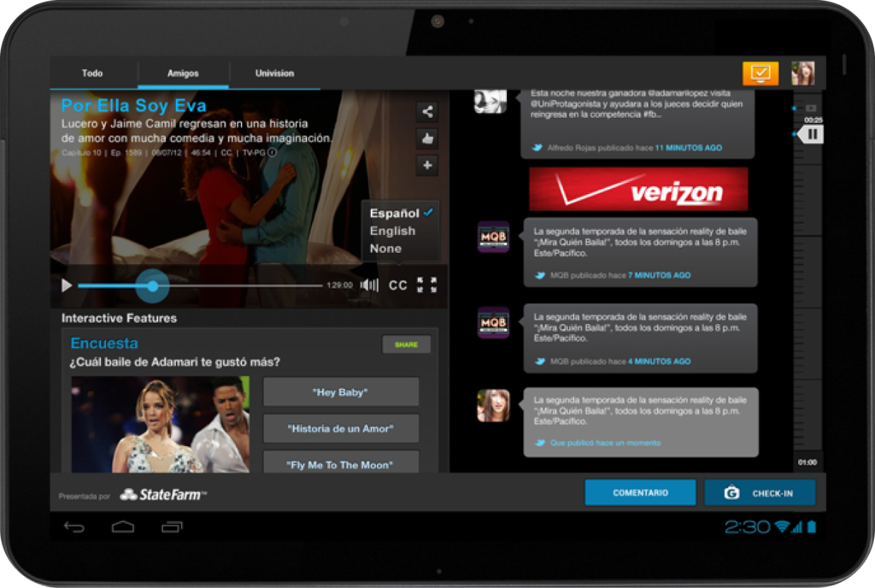The height and width of the screenshot is (588, 875).
Task: Click the video seek slider handle
Action: 152,286
